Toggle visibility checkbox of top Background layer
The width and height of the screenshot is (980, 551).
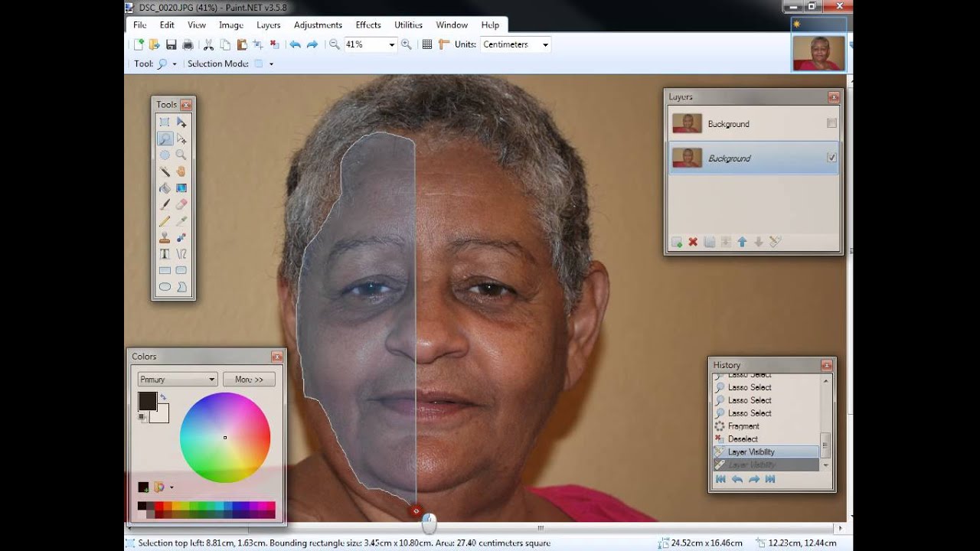pyautogui.click(x=831, y=123)
